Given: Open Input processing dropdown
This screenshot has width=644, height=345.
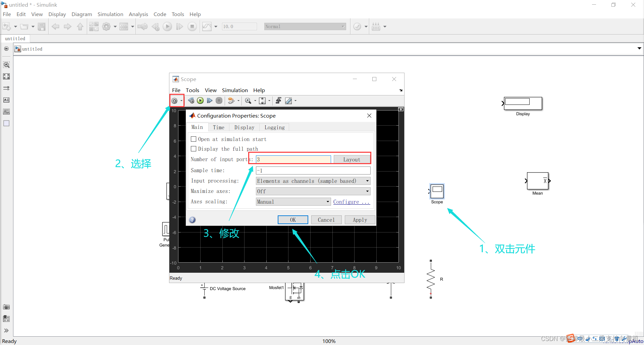Looking at the screenshot, I should point(313,181).
